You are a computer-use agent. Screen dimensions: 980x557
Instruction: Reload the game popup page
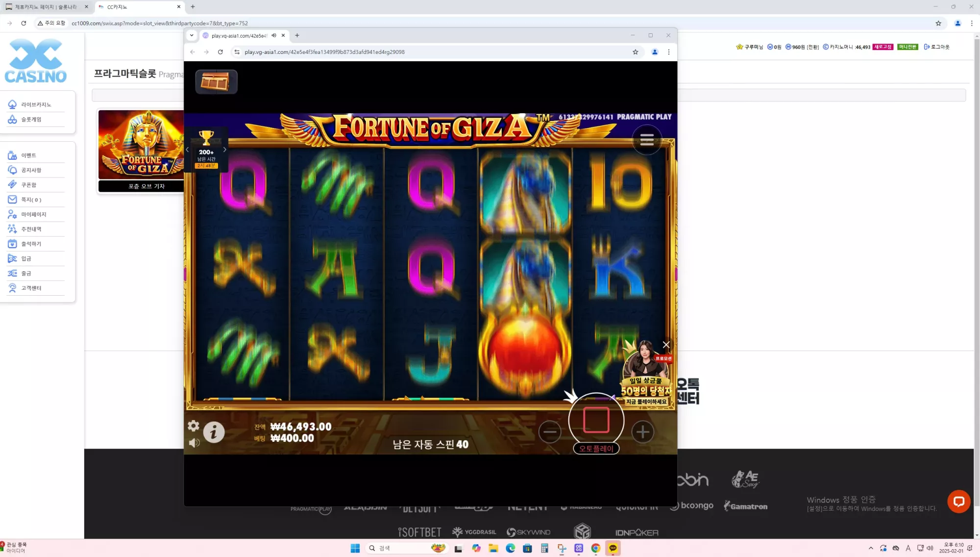(x=220, y=52)
